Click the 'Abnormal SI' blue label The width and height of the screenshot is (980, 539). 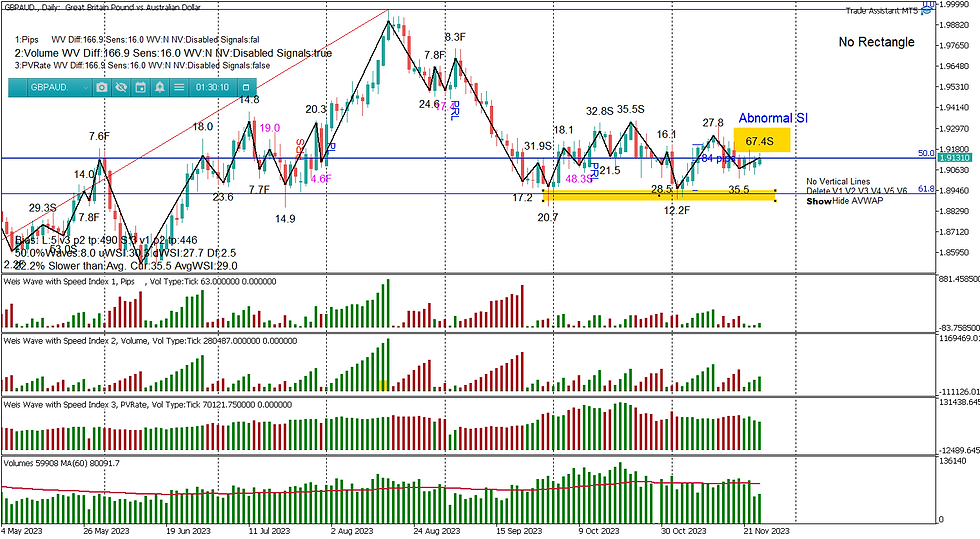tap(773, 118)
